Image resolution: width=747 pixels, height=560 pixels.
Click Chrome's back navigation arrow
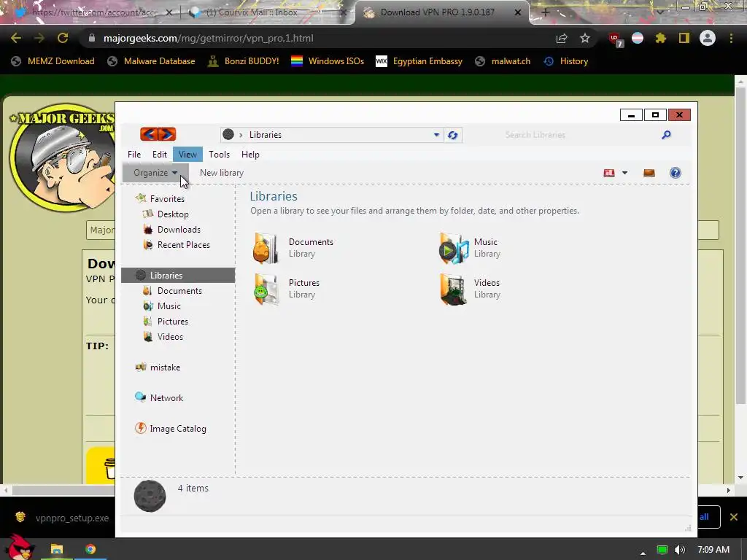click(x=16, y=38)
